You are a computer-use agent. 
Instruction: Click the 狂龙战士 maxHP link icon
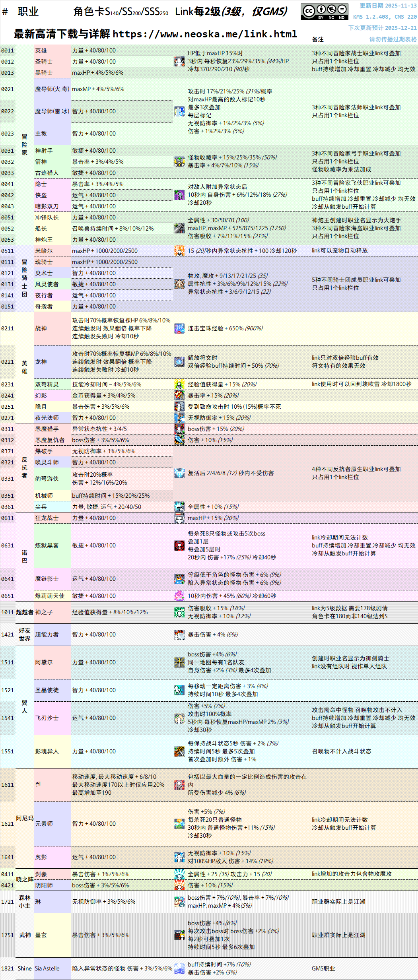click(179, 518)
